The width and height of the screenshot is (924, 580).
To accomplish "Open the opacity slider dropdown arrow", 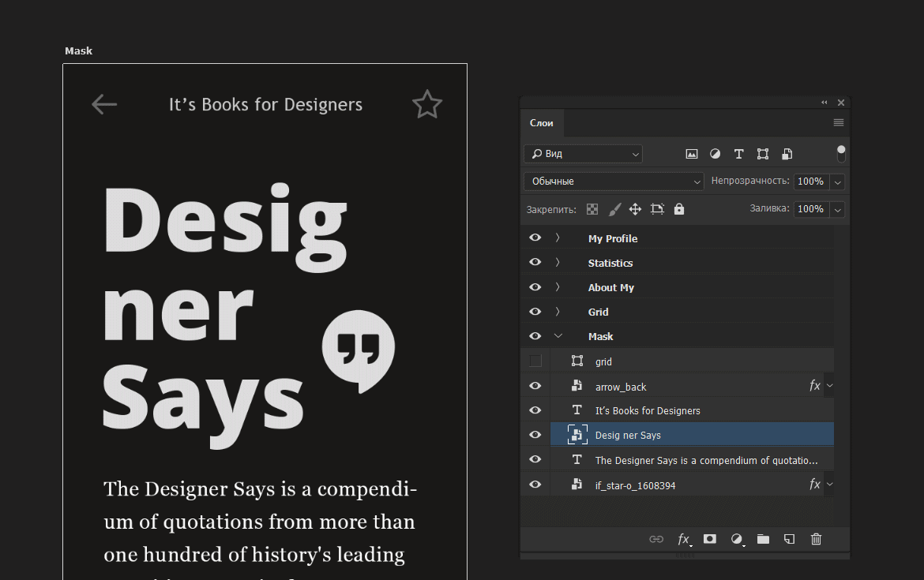I will coord(838,181).
